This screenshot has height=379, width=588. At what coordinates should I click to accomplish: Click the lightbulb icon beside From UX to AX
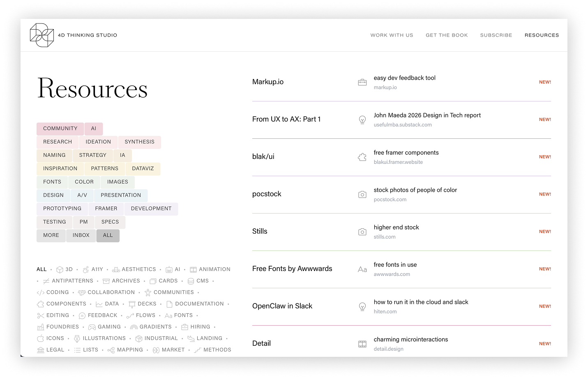pos(362,120)
